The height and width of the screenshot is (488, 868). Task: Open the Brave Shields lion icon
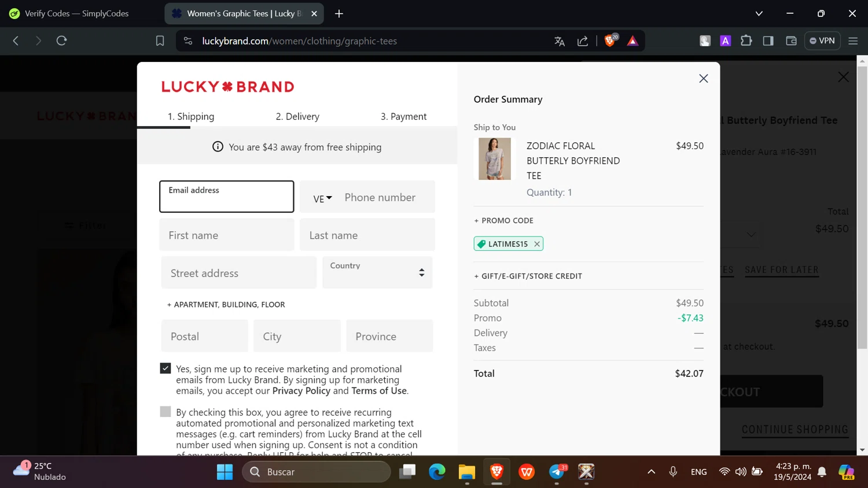(610, 40)
